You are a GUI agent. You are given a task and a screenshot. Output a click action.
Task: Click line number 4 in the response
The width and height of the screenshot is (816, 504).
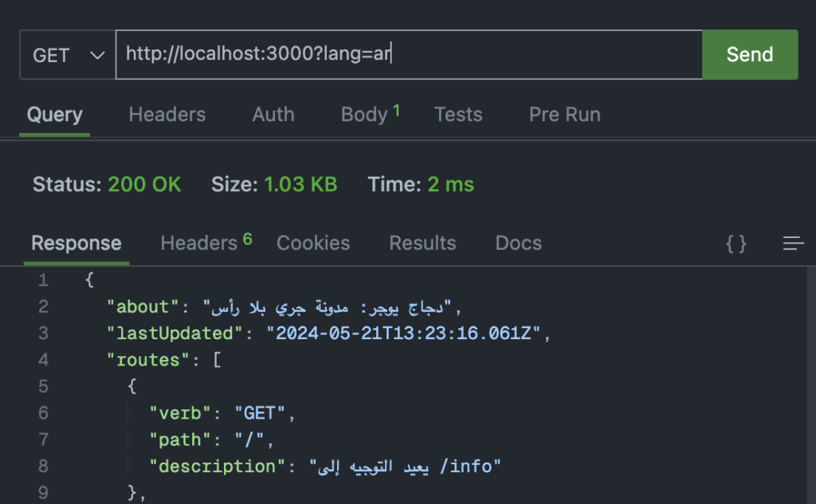coord(43,360)
